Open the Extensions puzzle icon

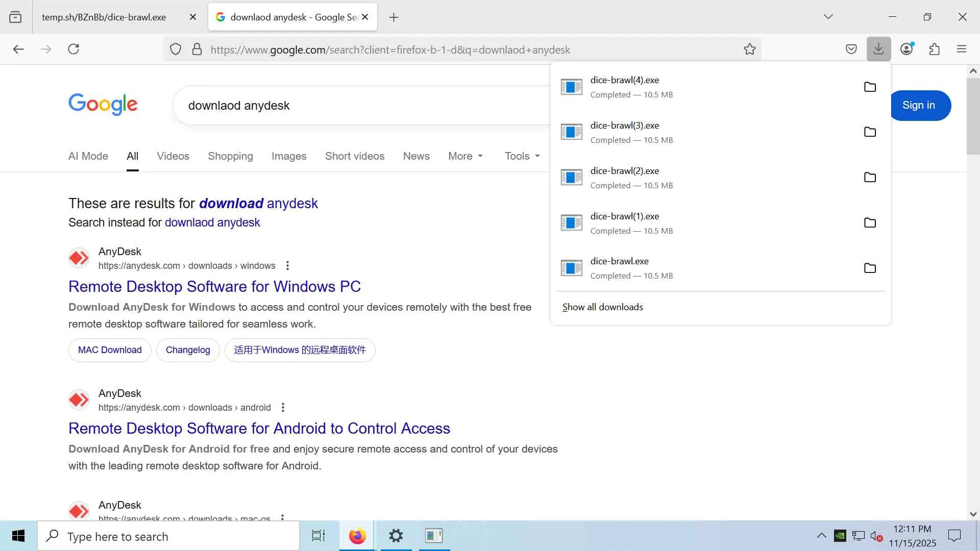tap(934, 49)
